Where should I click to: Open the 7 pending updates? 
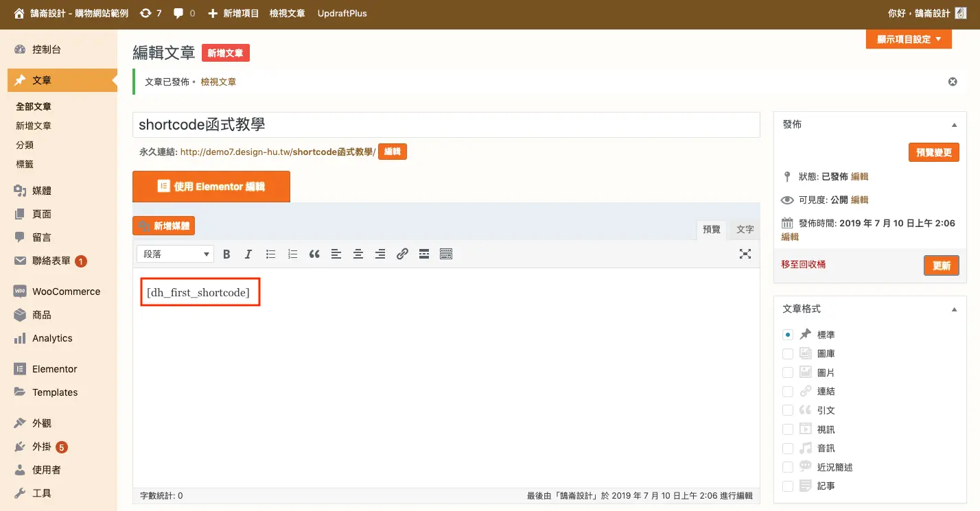click(x=150, y=13)
